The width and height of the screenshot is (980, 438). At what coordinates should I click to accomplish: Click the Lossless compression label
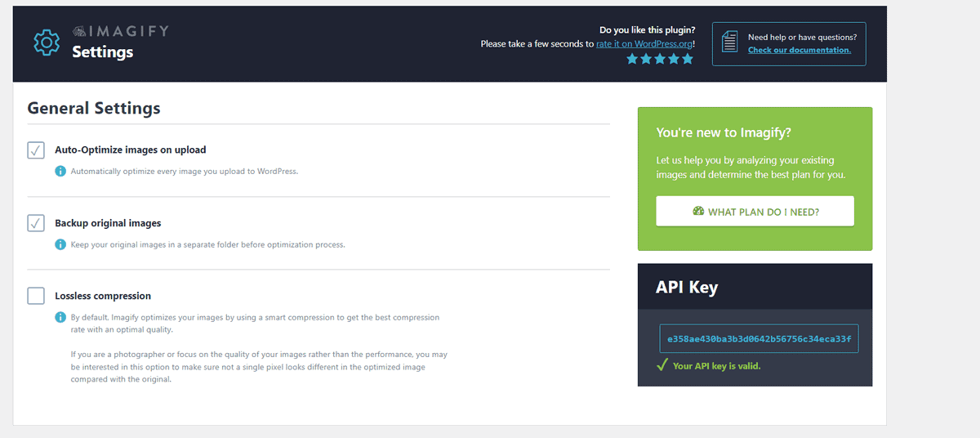103,296
